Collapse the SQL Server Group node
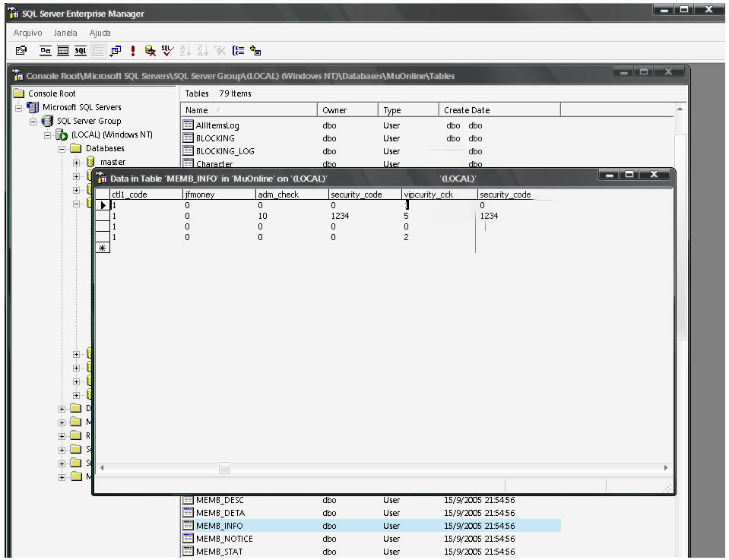This screenshot has width=729, height=560. pyautogui.click(x=33, y=122)
